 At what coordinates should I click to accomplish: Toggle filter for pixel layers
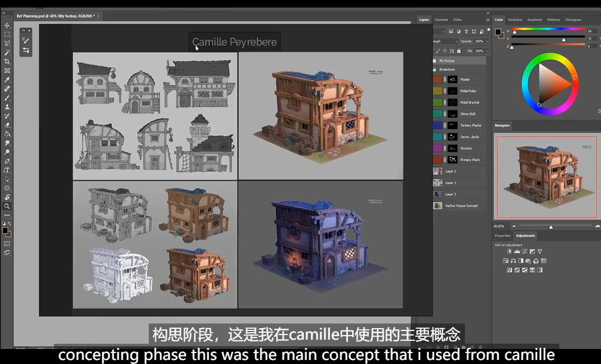click(451, 31)
